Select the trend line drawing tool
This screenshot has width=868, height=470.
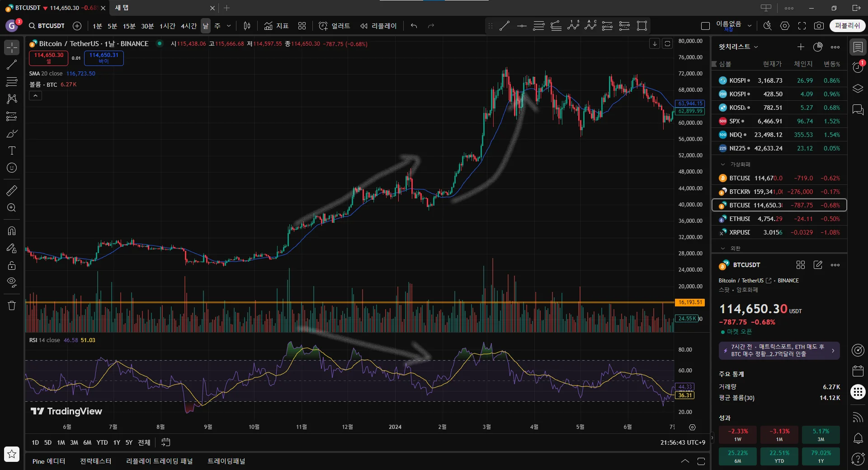(12, 65)
